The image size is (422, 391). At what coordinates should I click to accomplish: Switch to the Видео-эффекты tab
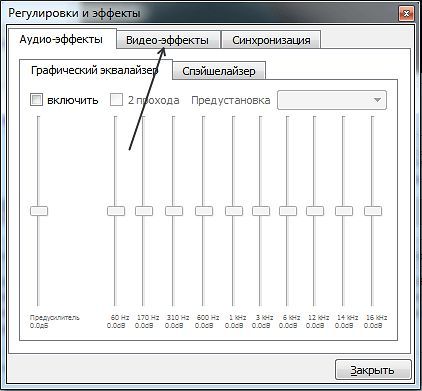pos(168,40)
